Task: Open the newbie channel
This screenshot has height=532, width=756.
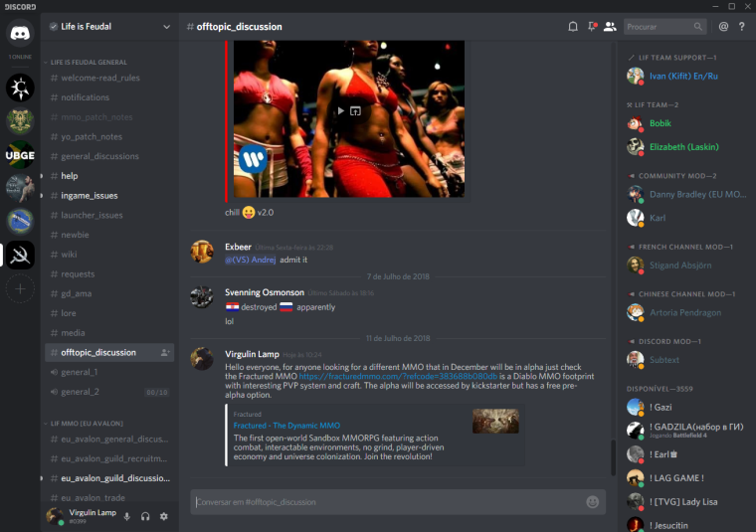Action: [109, 235]
